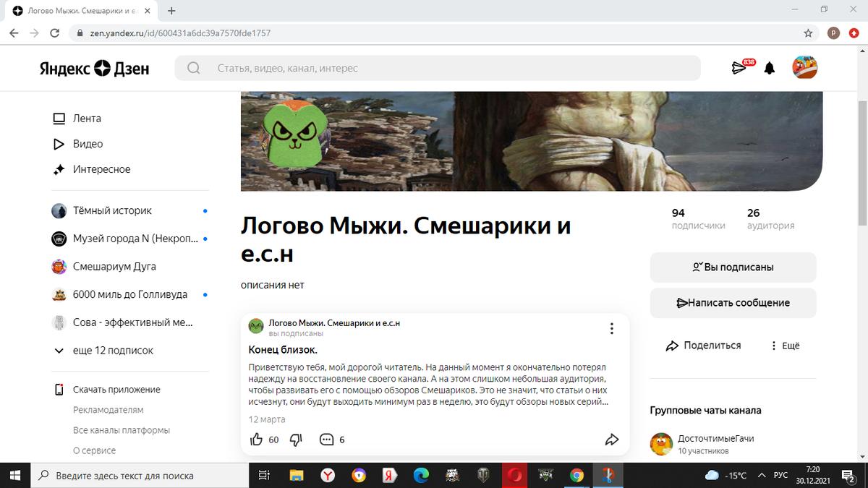Show hidden tray icons chevron
This screenshot has height=488, width=868.
762,476
